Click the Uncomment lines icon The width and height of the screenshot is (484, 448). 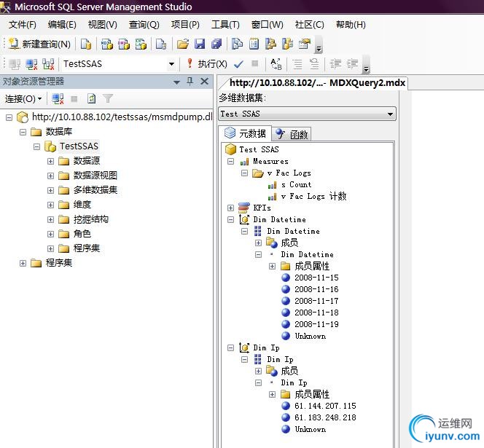314,64
